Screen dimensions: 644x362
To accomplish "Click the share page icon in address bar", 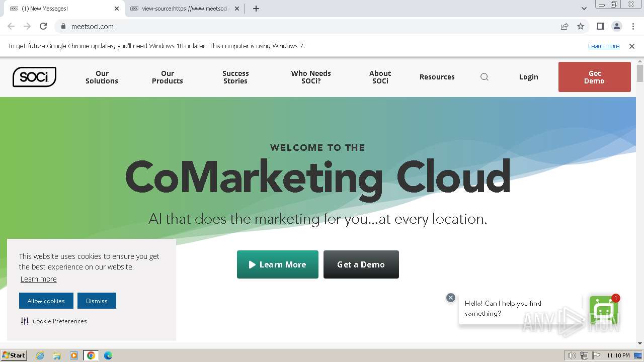I will [565, 27].
